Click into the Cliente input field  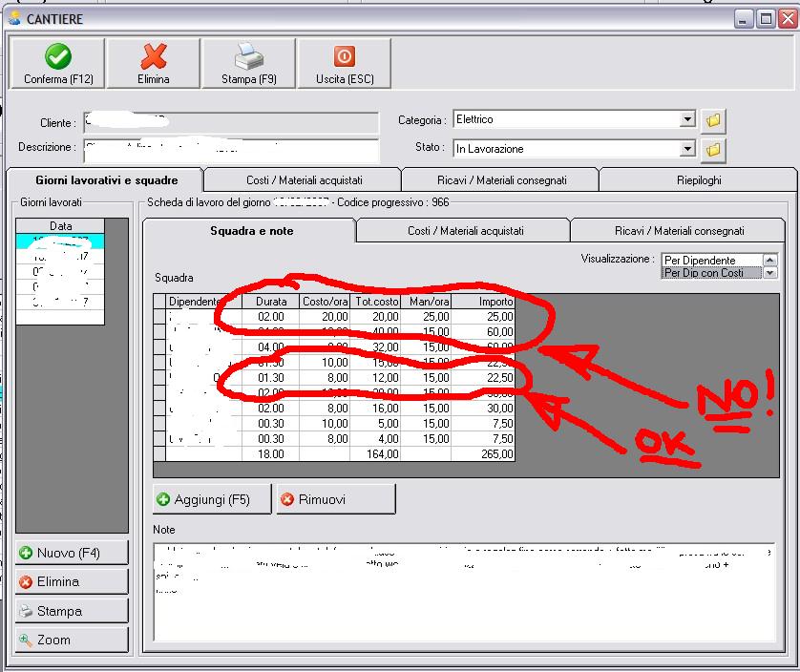pos(232,123)
